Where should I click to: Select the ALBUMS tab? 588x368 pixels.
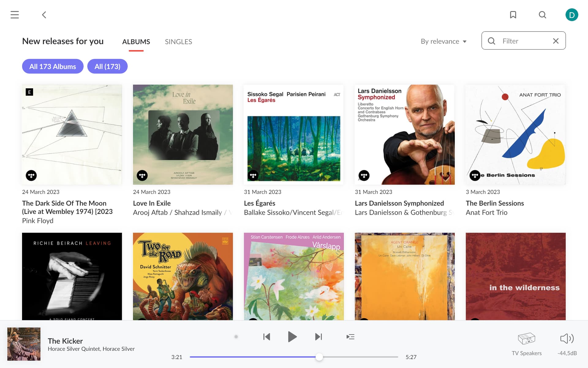tap(136, 42)
